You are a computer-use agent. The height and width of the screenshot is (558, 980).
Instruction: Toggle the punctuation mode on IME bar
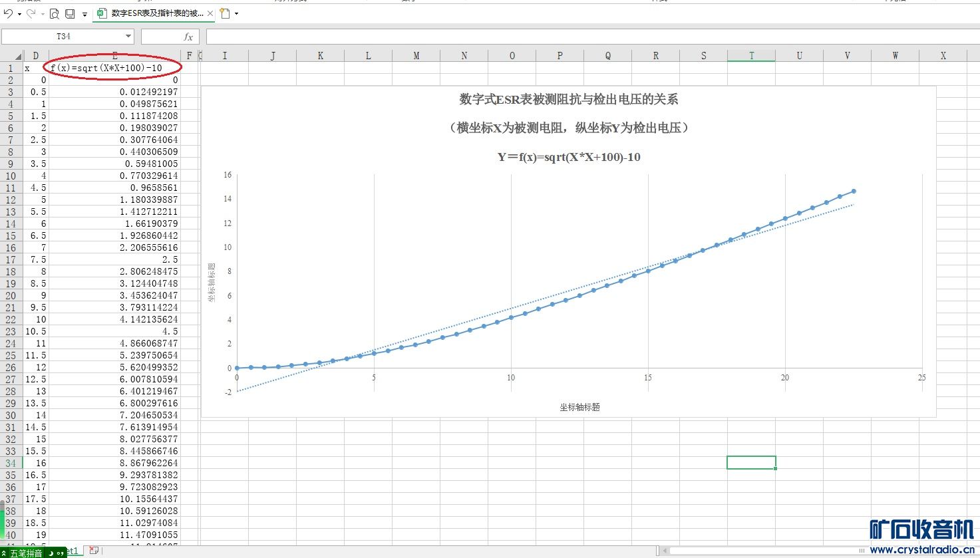tap(61, 553)
